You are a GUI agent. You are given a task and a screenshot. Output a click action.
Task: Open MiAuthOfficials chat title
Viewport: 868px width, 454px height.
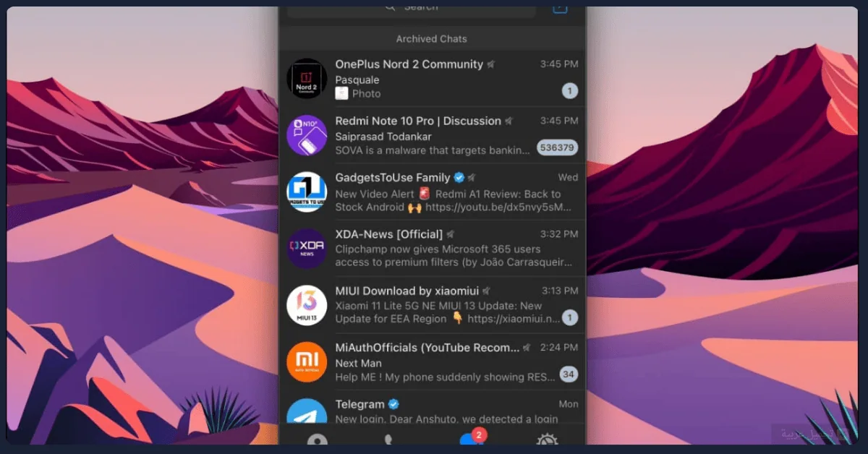(x=427, y=348)
